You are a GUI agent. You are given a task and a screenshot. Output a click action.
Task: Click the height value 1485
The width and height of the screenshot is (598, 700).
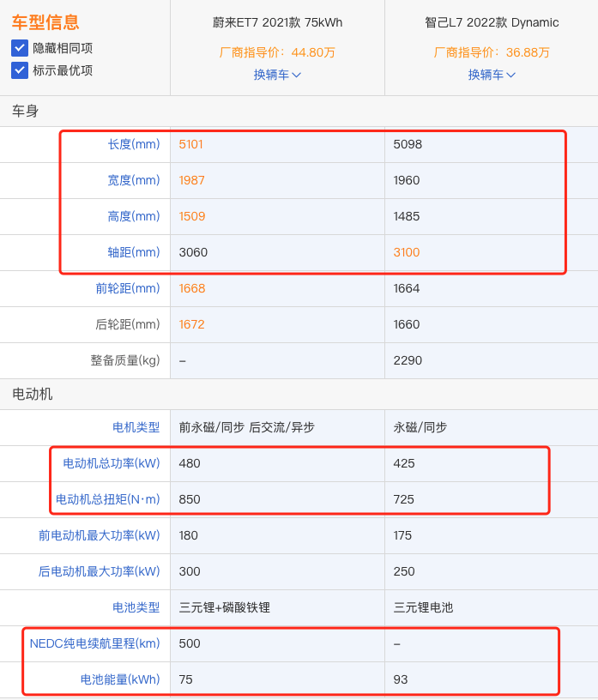coord(407,216)
